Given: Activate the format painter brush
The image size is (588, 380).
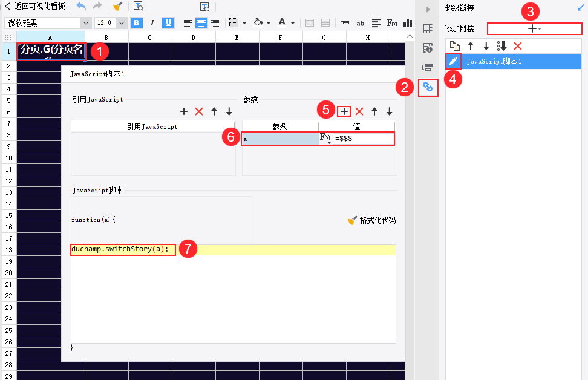Looking at the screenshot, I should coord(118,6).
